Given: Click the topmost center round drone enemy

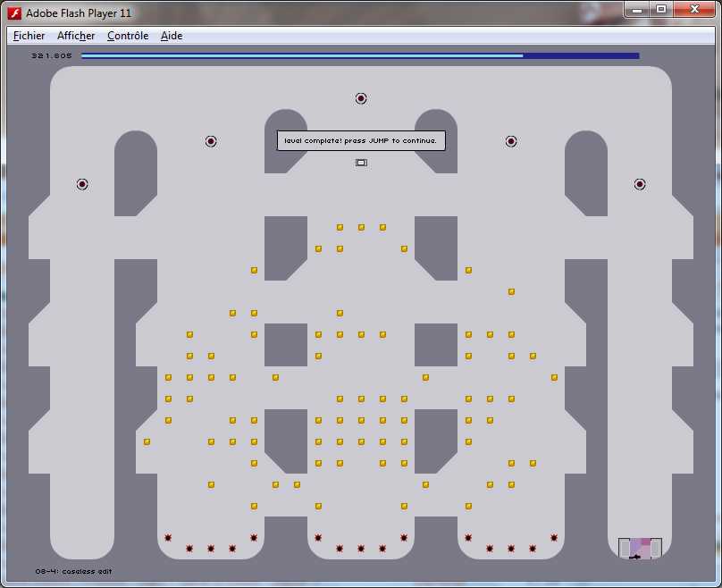Looking at the screenshot, I should 361,98.
